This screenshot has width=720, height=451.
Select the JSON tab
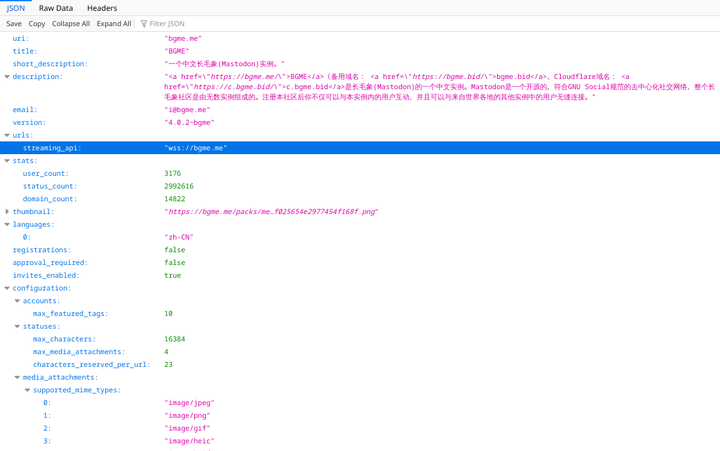16,8
